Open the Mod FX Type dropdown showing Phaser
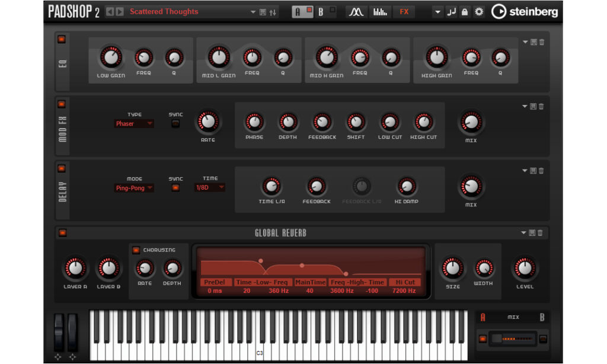607x364 pixels. (x=134, y=123)
